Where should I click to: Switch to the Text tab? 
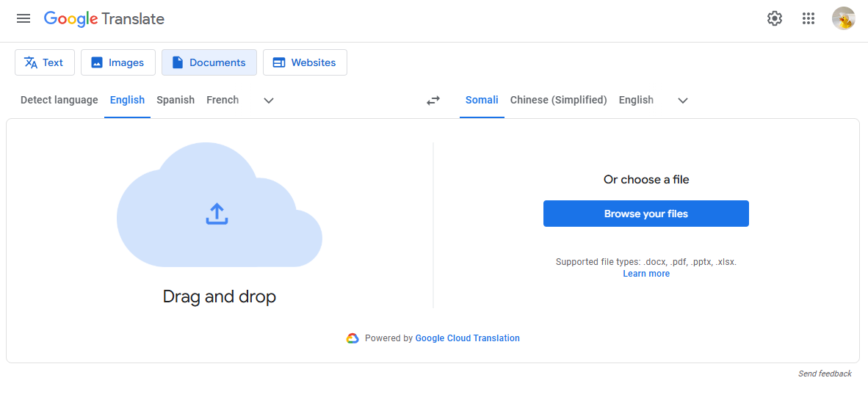(x=45, y=62)
